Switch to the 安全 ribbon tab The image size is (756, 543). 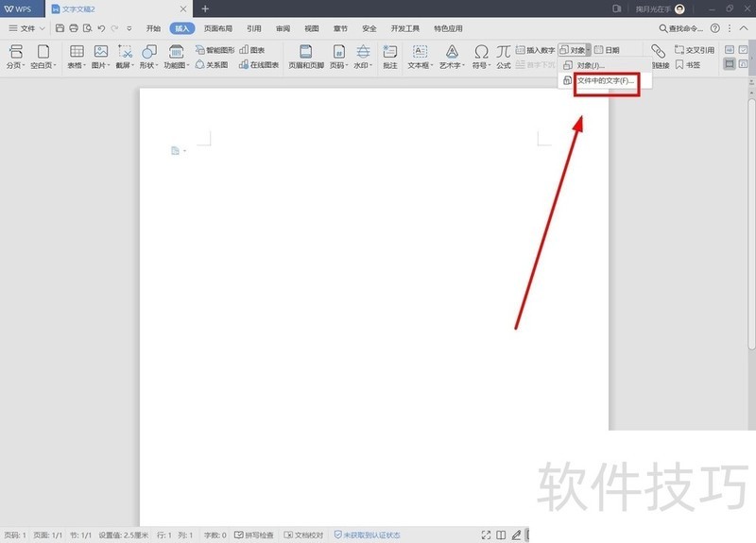point(369,28)
